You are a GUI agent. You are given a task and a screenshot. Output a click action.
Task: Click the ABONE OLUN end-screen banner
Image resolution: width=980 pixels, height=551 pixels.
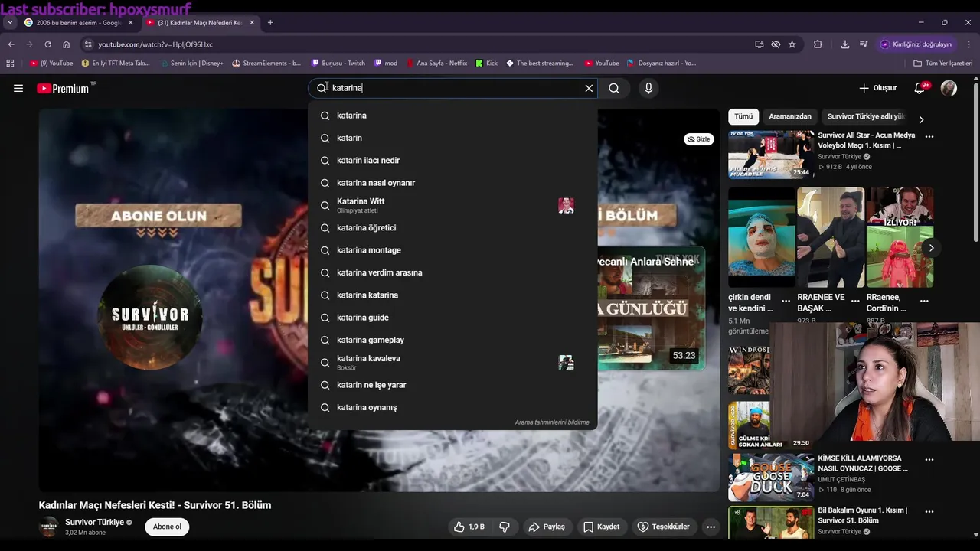(158, 216)
